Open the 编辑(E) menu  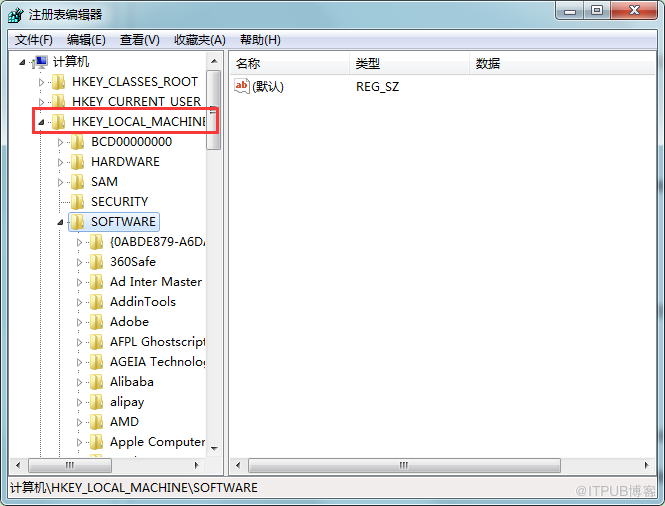(x=86, y=40)
